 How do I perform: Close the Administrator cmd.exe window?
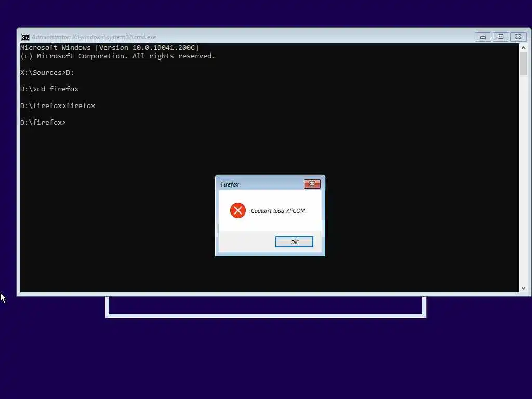point(518,37)
